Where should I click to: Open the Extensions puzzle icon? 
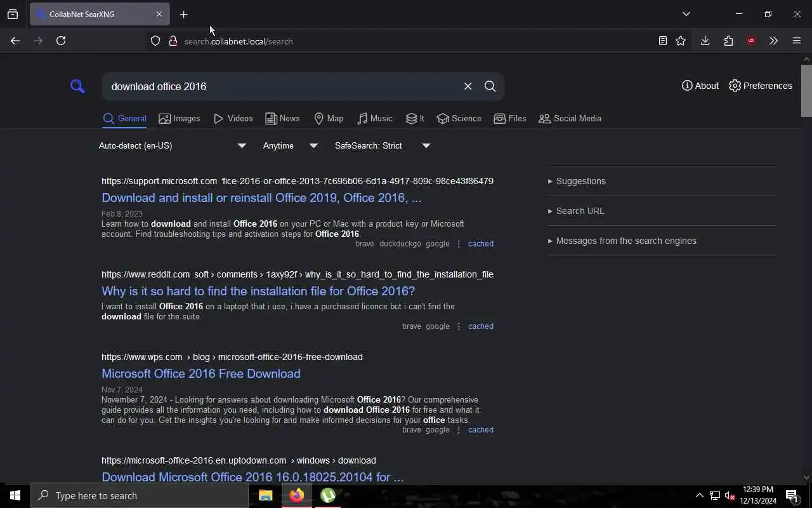click(x=728, y=41)
